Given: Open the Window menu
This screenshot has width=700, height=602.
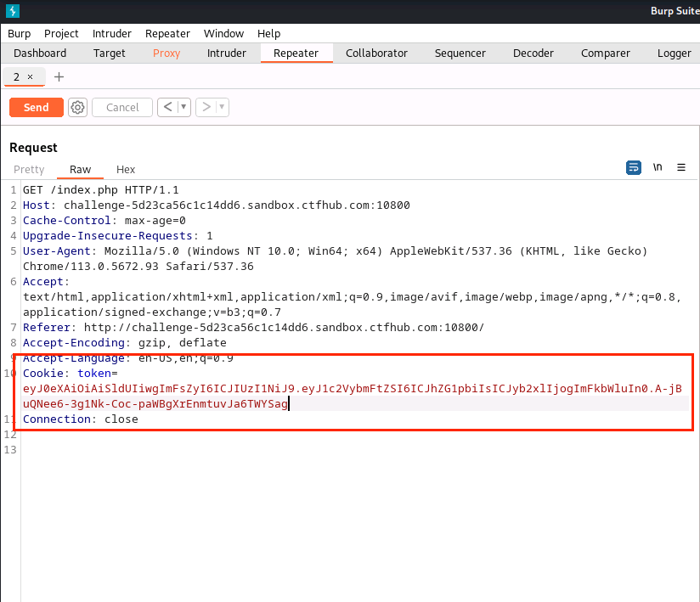Looking at the screenshot, I should (x=223, y=33).
